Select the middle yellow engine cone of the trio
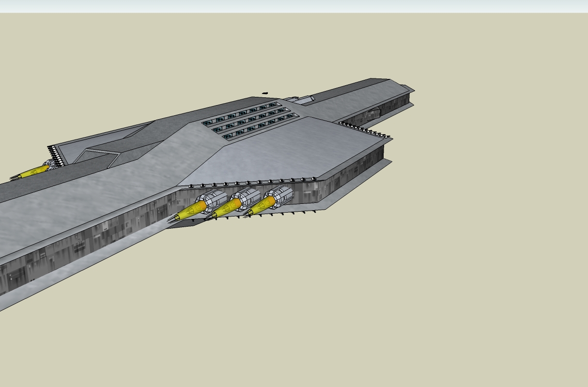 pos(226,208)
